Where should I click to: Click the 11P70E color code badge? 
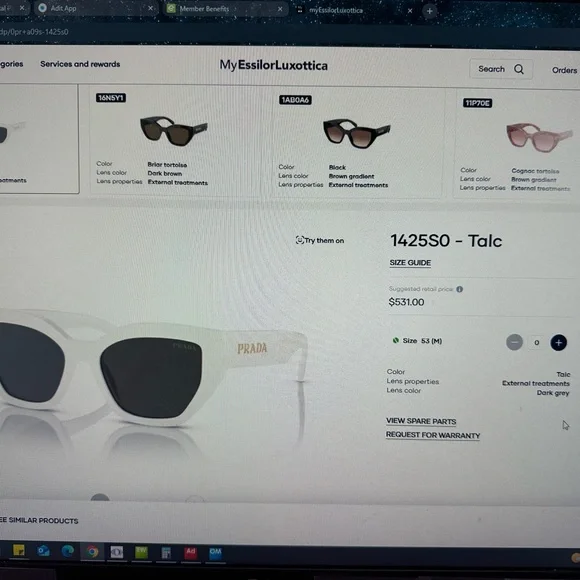click(x=478, y=103)
